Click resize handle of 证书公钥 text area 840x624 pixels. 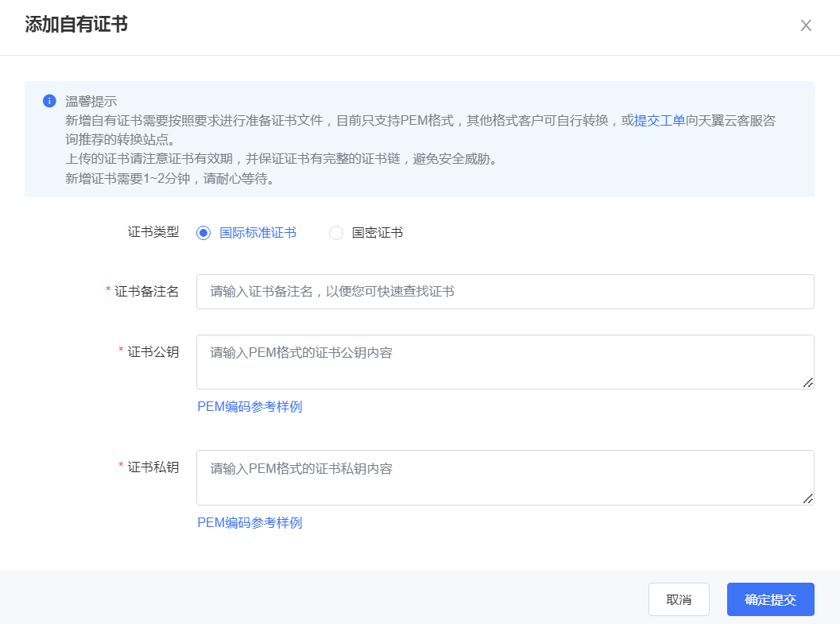(807, 382)
